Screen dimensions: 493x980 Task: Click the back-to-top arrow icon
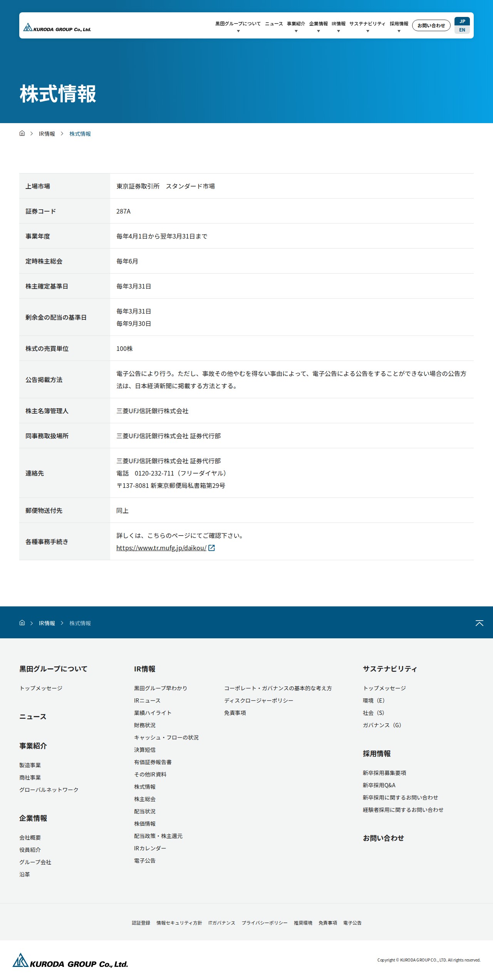click(479, 623)
